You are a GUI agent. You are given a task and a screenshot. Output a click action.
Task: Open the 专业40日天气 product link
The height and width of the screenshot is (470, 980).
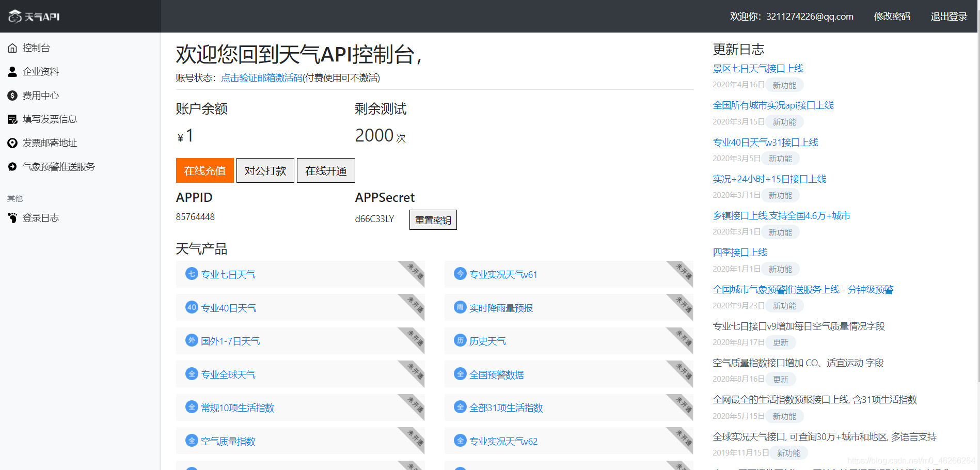228,308
